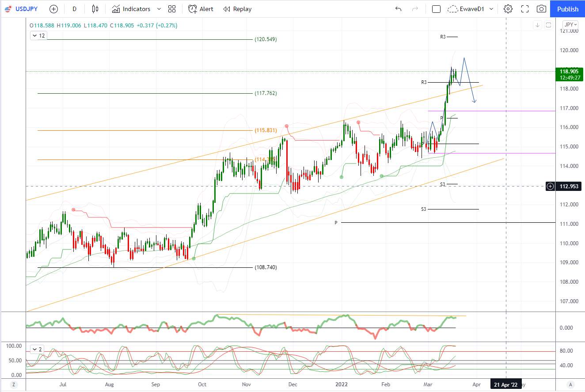Open chart settings gear icon
The image size is (585, 392).
(508, 9)
